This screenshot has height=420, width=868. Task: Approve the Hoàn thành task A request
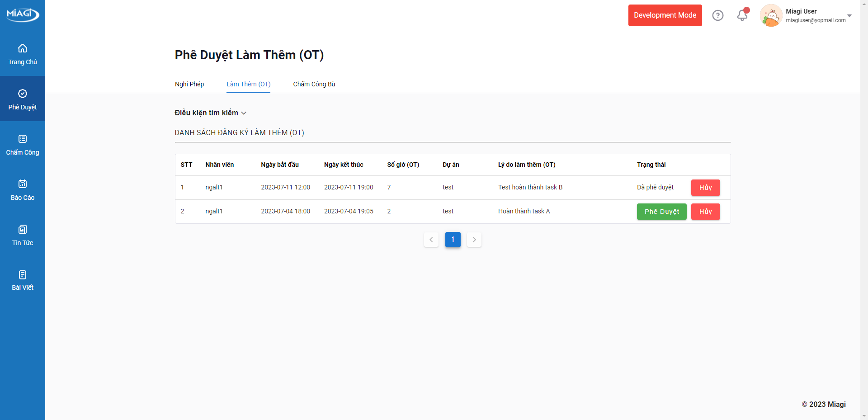pyautogui.click(x=661, y=212)
